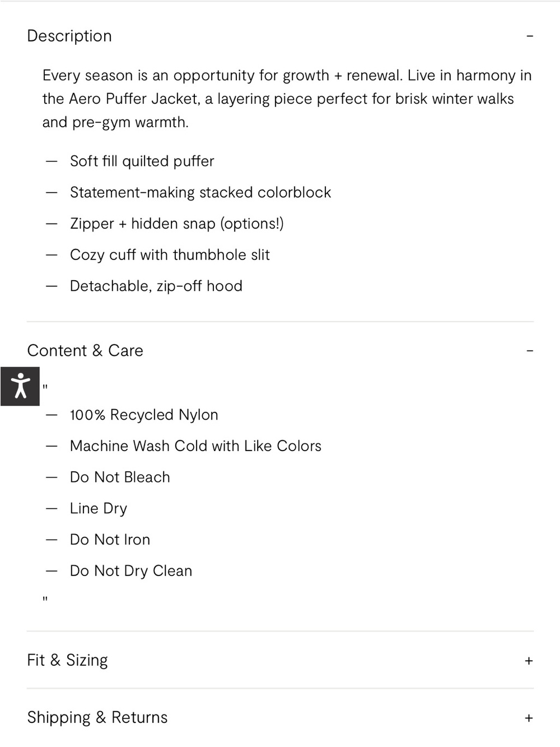
Task: Collapse Content & Care with minus icon
Action: tap(529, 351)
